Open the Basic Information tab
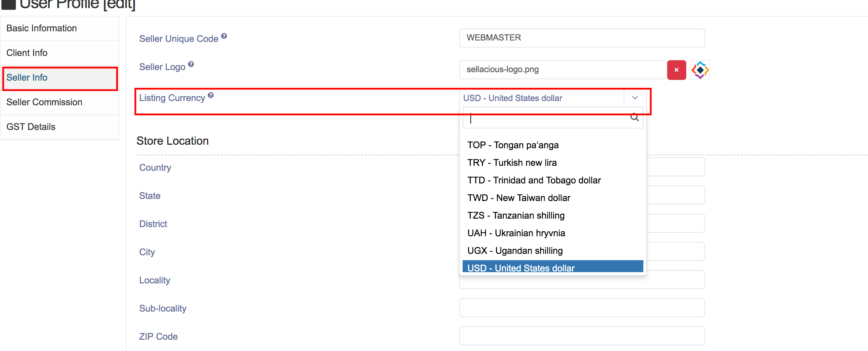 point(41,28)
